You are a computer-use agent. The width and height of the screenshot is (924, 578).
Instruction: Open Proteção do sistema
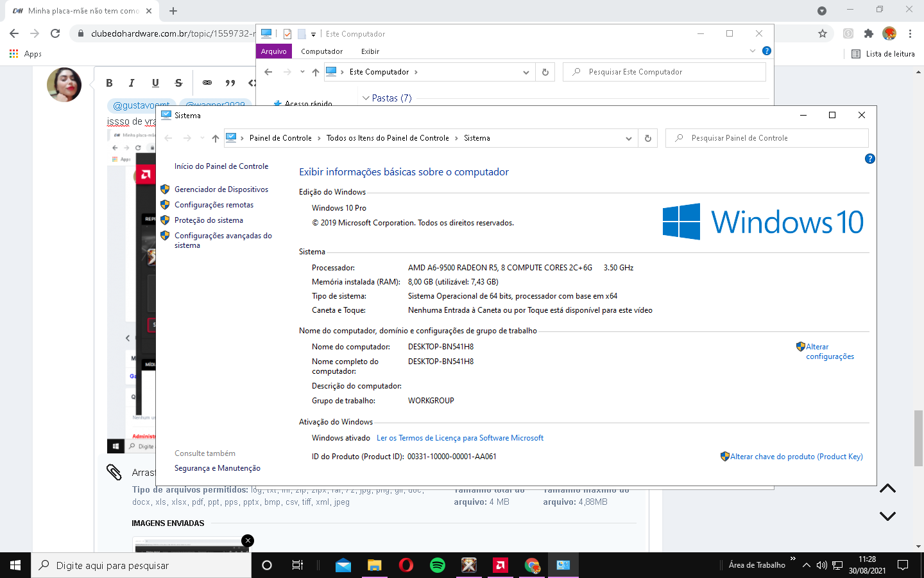click(x=209, y=220)
